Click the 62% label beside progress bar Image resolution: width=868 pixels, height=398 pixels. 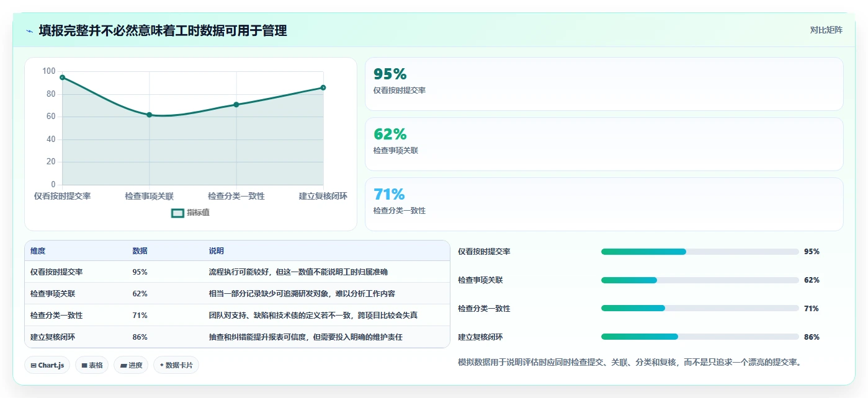(812, 280)
